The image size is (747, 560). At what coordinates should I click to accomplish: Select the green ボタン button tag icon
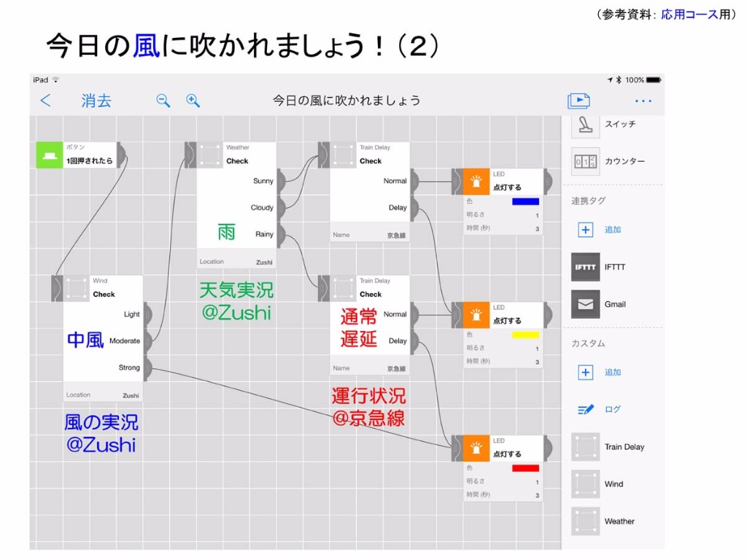[x=50, y=155]
